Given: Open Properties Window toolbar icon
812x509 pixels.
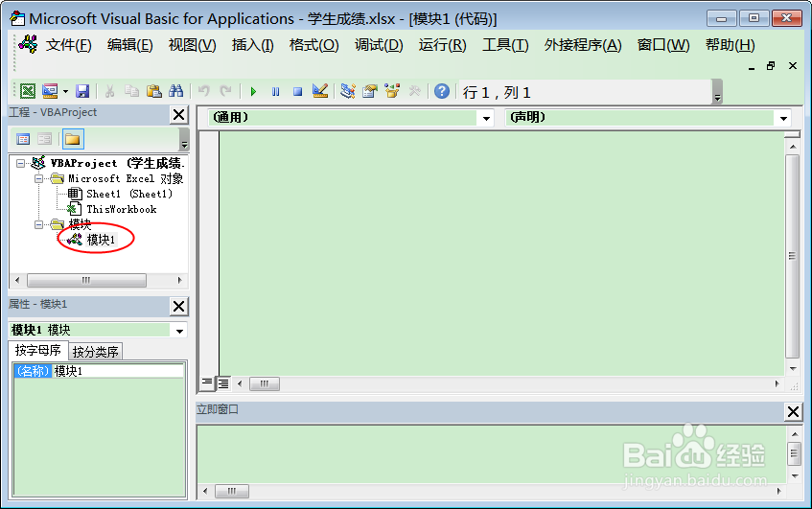Looking at the screenshot, I should point(370,91).
